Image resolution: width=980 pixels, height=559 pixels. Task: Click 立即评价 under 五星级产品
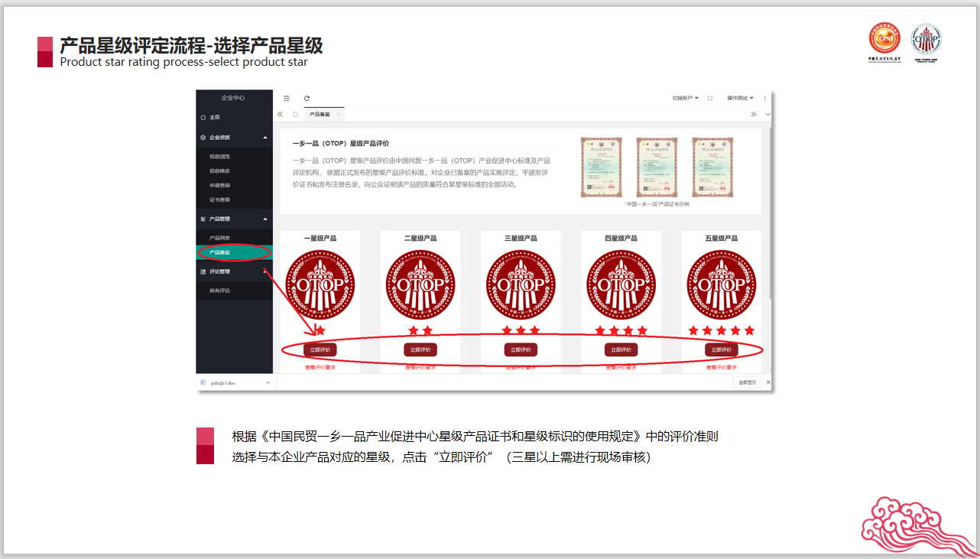(722, 349)
